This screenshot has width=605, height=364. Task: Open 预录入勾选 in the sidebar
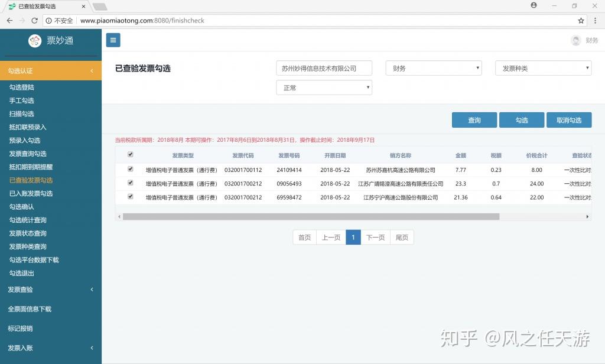click(25, 141)
